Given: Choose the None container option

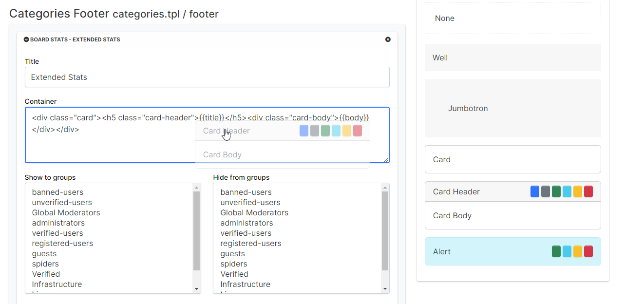Looking at the screenshot, I should (x=512, y=19).
